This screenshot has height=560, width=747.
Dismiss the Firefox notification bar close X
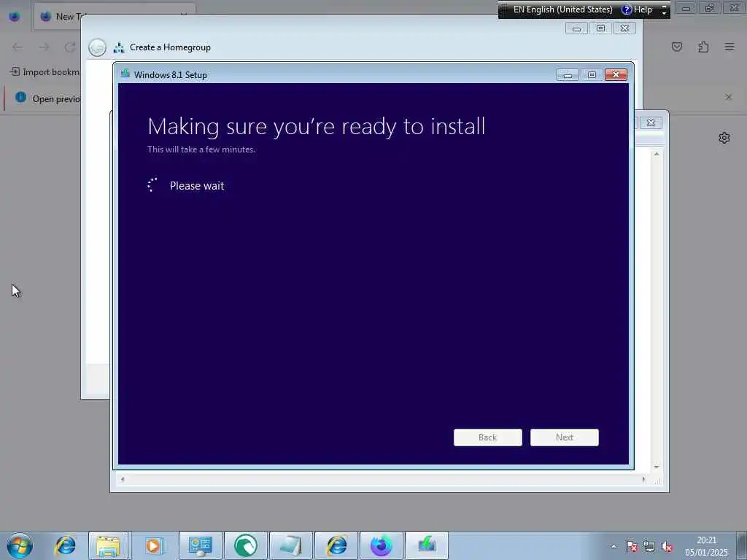click(729, 97)
